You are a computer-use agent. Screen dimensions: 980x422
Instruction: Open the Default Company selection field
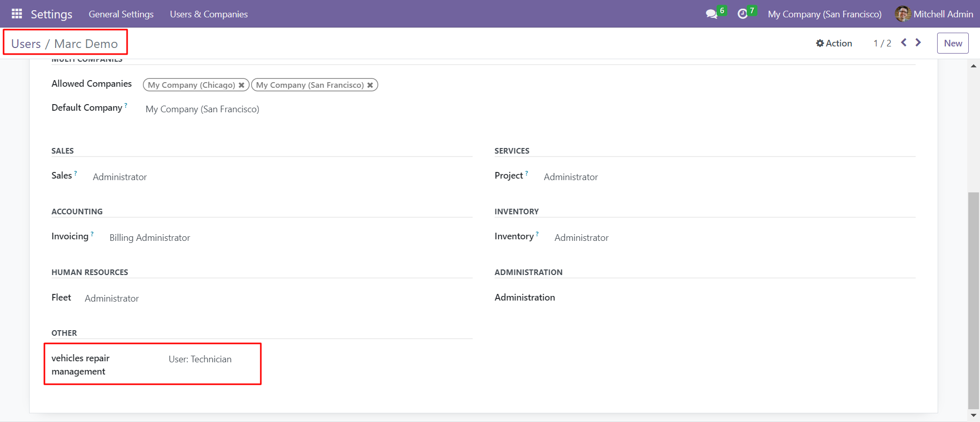point(202,109)
